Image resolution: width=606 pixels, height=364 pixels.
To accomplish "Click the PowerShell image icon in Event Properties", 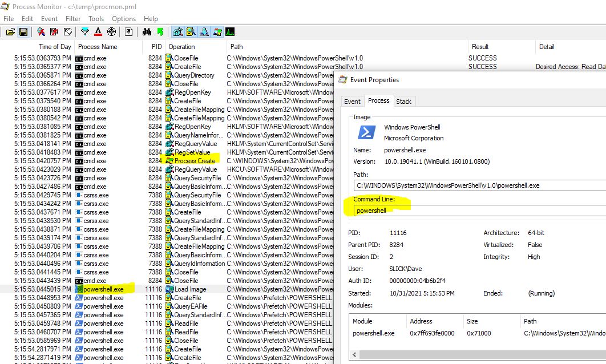I will tap(366, 132).
